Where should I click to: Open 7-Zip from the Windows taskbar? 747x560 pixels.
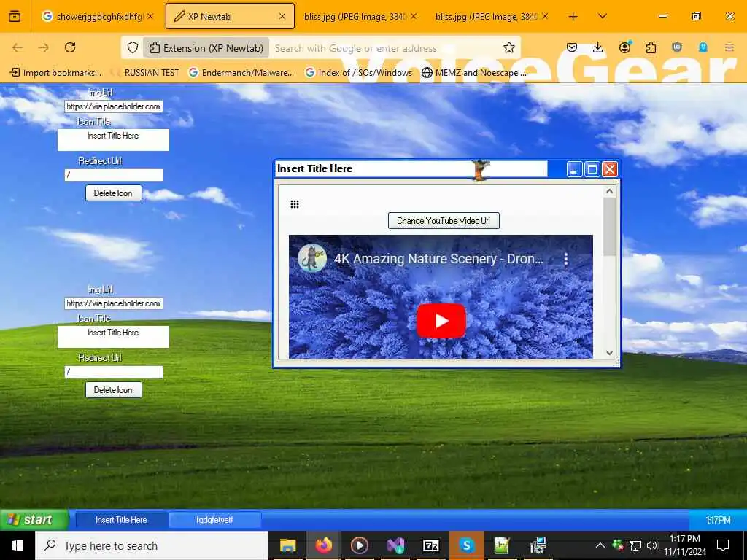pos(430,545)
